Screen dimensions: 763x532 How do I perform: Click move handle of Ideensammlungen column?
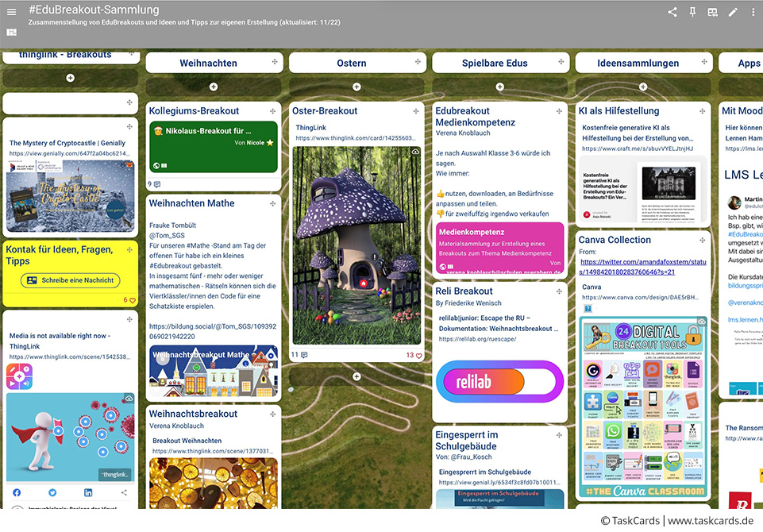[704, 62]
